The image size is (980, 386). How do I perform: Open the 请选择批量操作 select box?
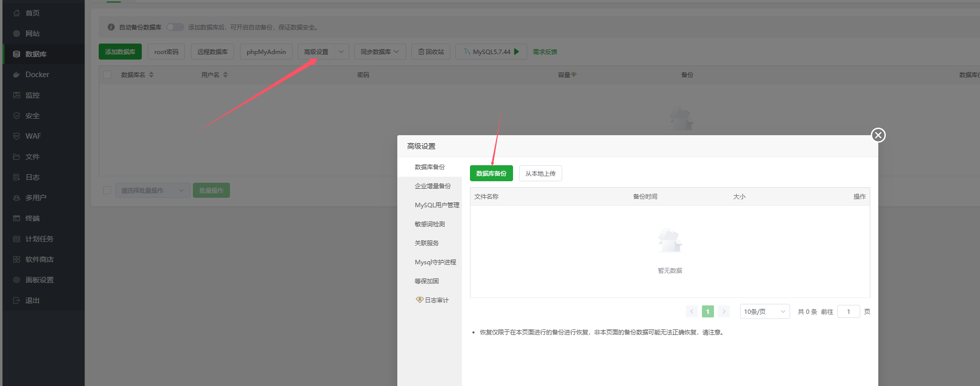[152, 190]
